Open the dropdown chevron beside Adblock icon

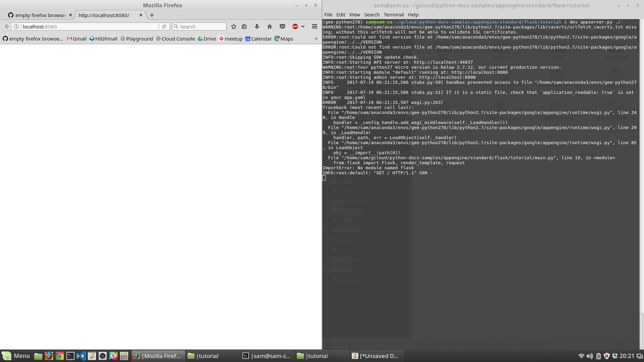point(302,26)
